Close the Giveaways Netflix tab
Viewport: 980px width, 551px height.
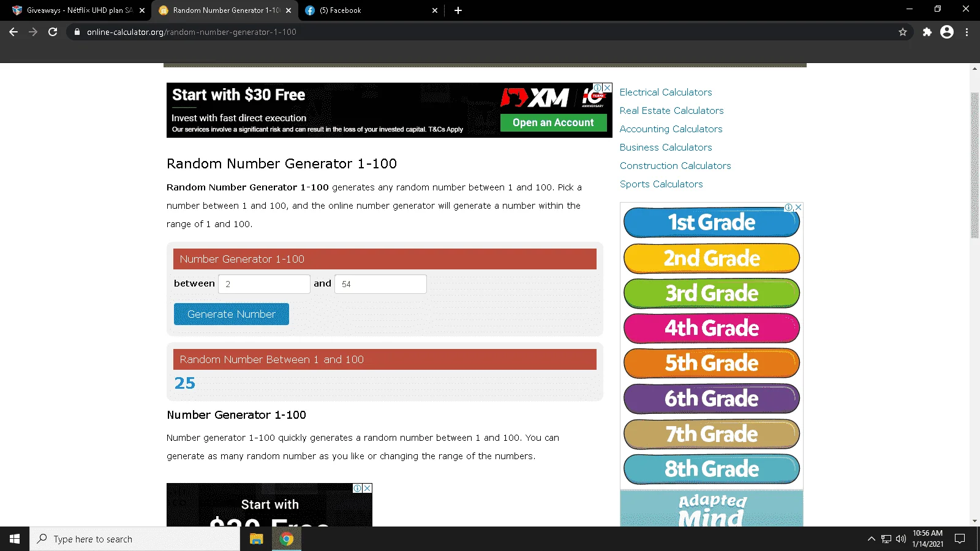click(142, 10)
